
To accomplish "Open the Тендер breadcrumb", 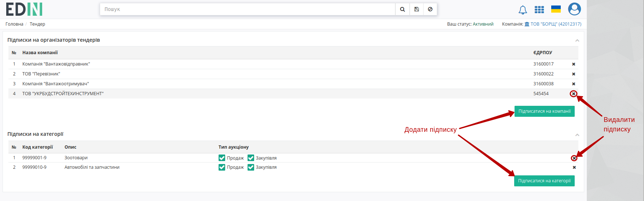I will point(37,24).
